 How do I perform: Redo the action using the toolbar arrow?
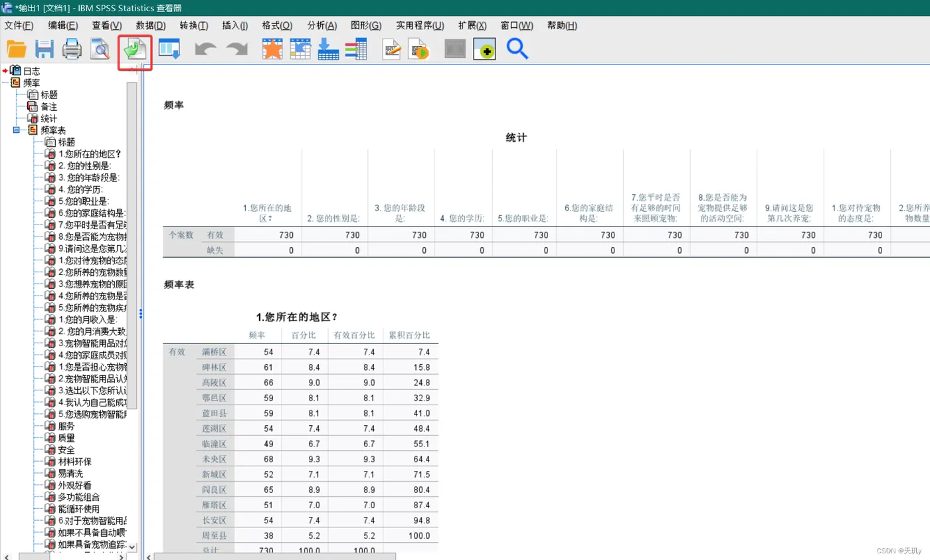coord(236,49)
